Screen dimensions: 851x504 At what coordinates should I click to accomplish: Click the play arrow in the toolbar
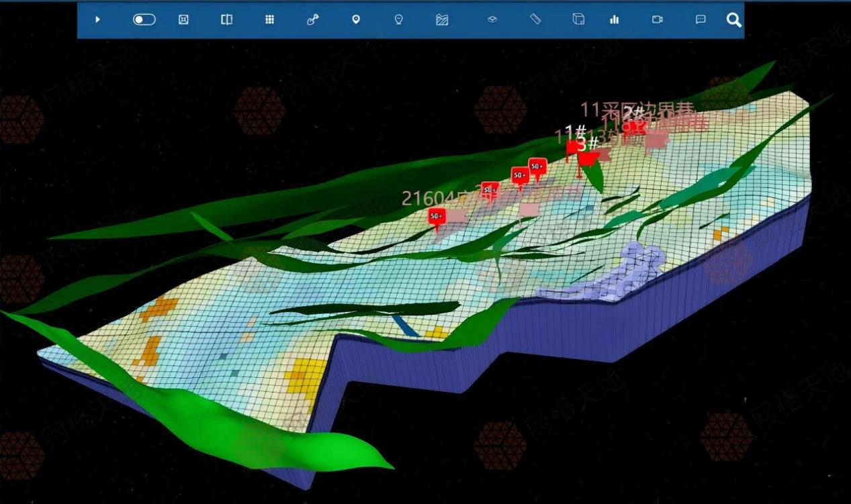pos(97,19)
